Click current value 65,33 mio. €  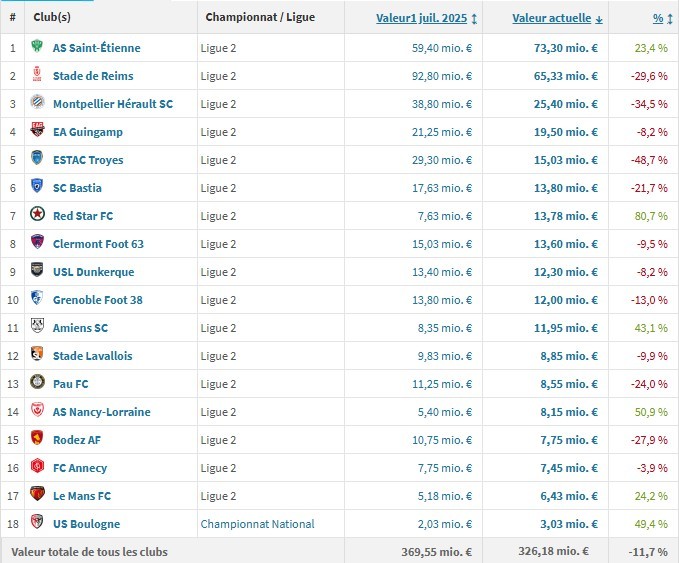566,76
